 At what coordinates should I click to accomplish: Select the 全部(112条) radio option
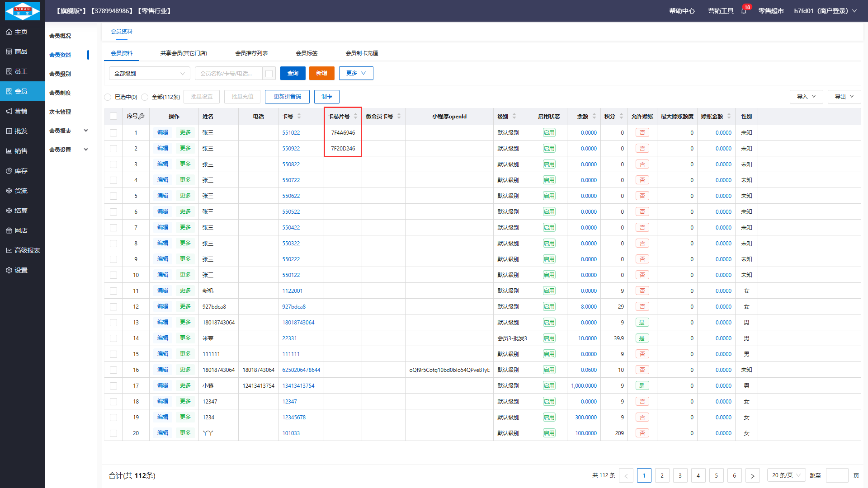[x=145, y=97]
